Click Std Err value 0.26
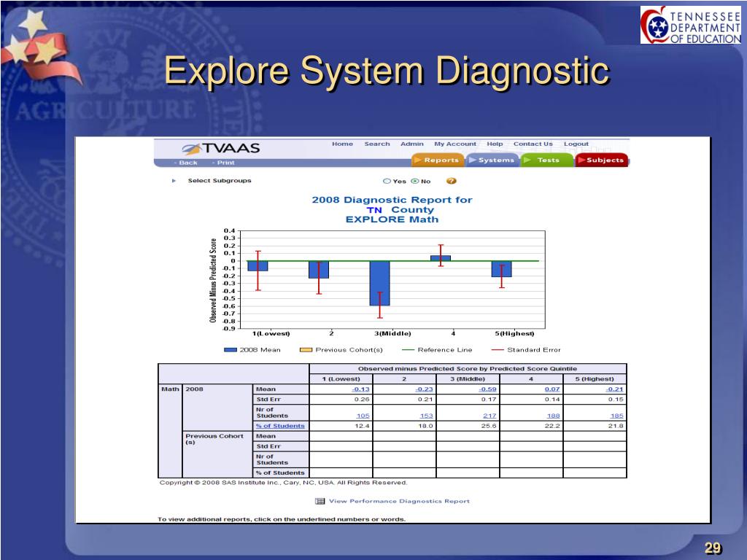The image size is (747, 560). click(362, 399)
